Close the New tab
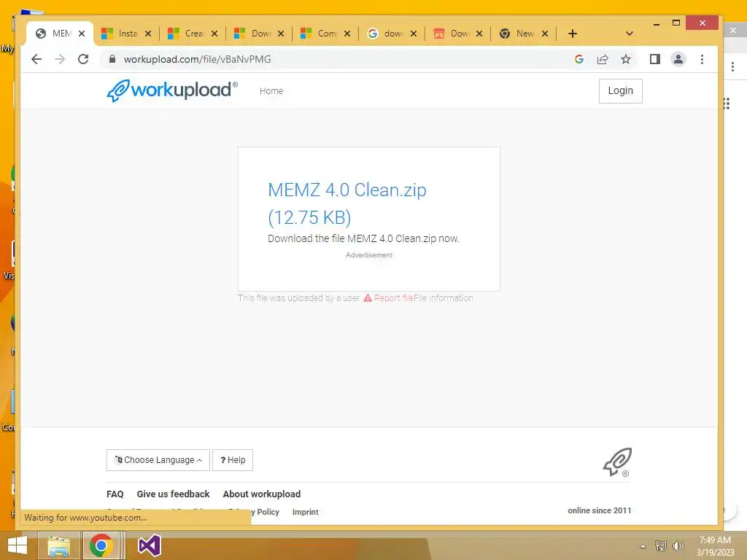This screenshot has width=747, height=560. coord(545,34)
